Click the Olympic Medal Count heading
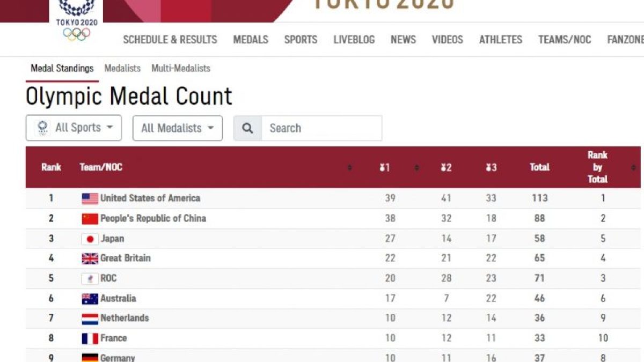Image resolution: width=644 pixels, height=362 pixels. [129, 97]
